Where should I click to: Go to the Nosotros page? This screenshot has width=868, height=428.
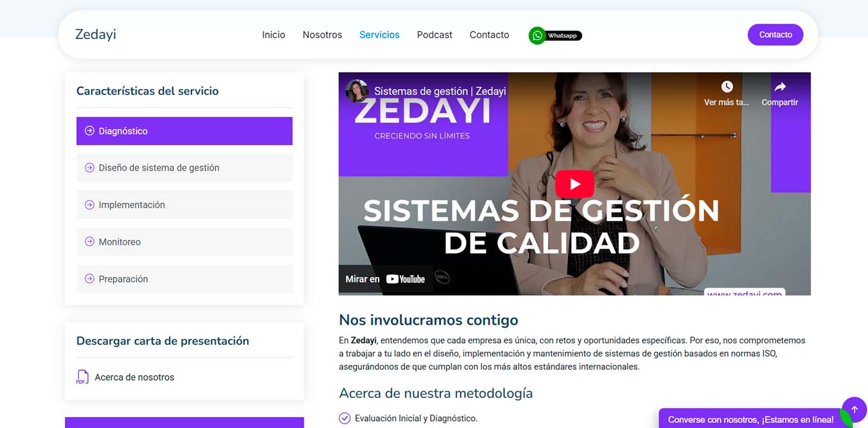322,34
